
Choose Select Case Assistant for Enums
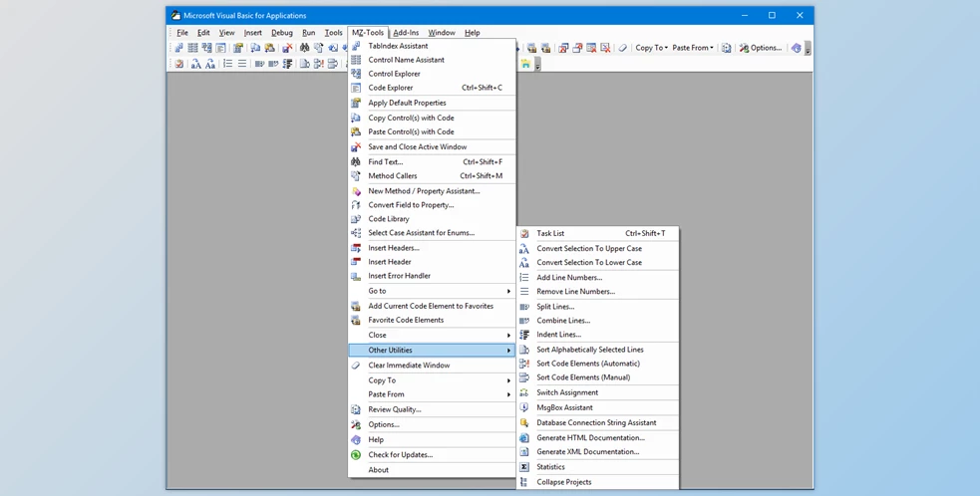point(432,232)
